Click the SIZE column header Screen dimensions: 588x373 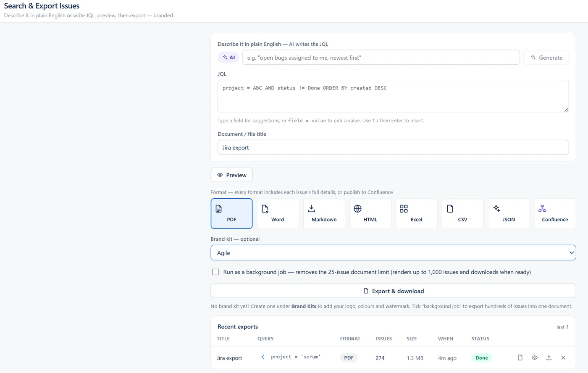(412, 339)
